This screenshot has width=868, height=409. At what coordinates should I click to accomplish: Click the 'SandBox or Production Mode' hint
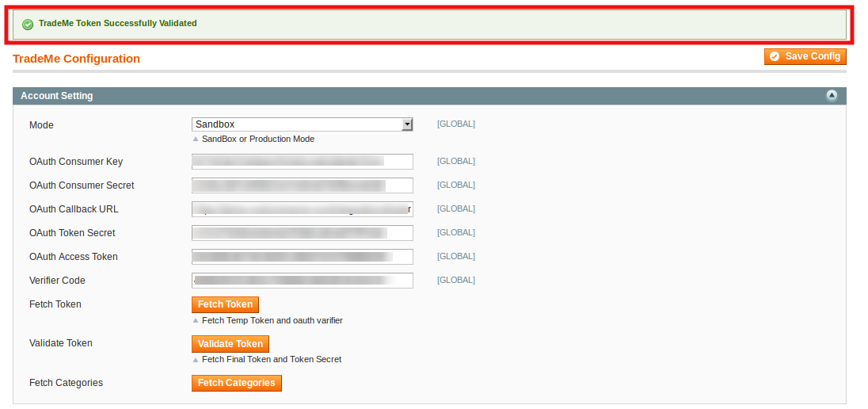pos(258,139)
